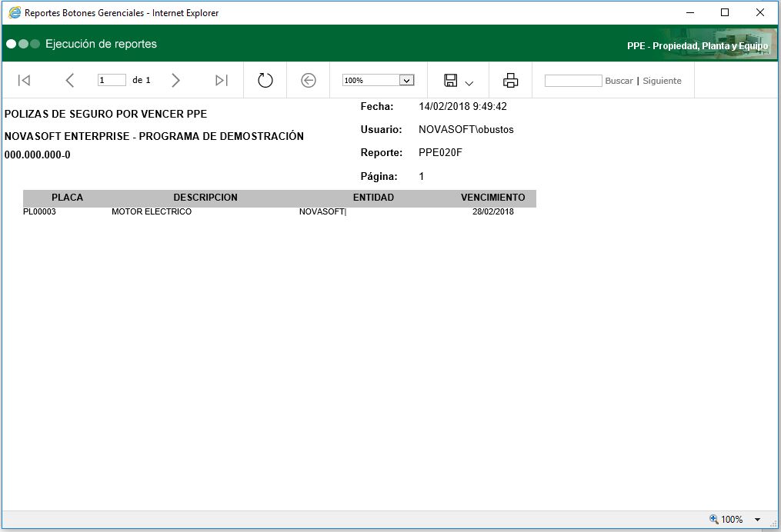Click the 28/02/2018 expiration date cell
The height and width of the screenshot is (532, 781).
[x=493, y=211]
